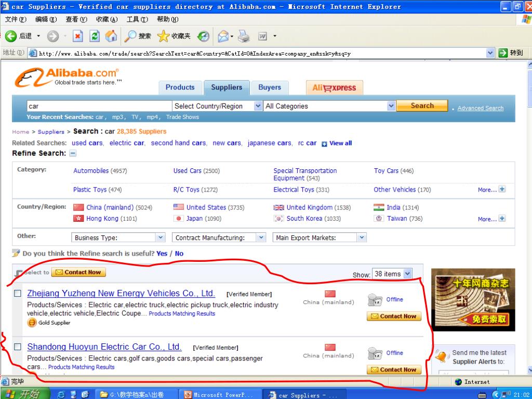The height and width of the screenshot is (399, 532).
Task: Open Select Country/Region dropdown
Action: (x=217, y=106)
